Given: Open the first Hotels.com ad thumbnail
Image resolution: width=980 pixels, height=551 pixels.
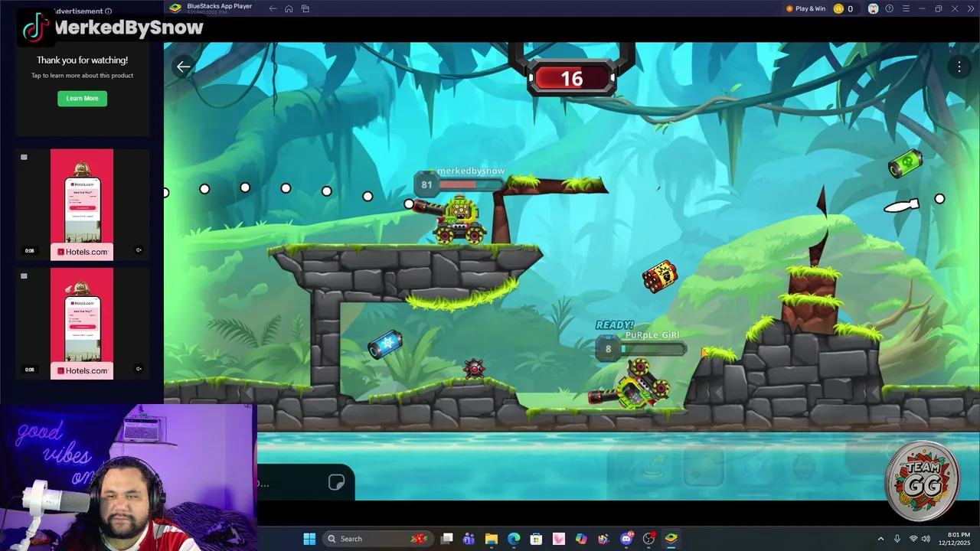Looking at the screenshot, I should (x=82, y=204).
